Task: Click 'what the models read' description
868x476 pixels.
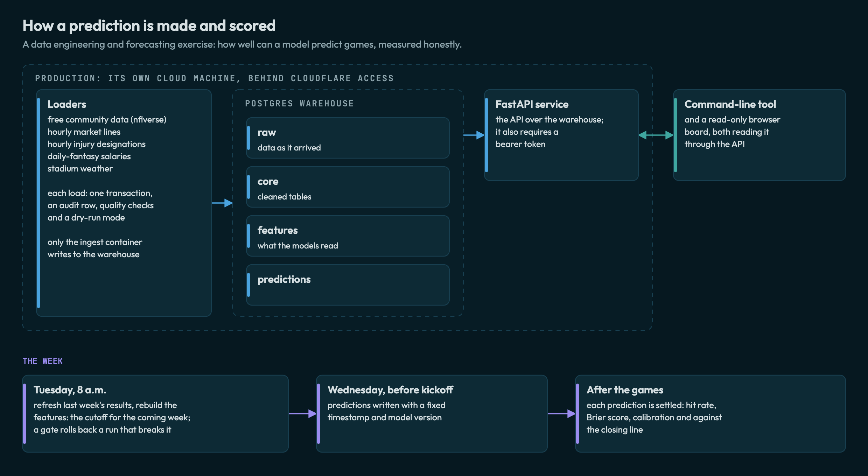Action: pyautogui.click(x=298, y=246)
